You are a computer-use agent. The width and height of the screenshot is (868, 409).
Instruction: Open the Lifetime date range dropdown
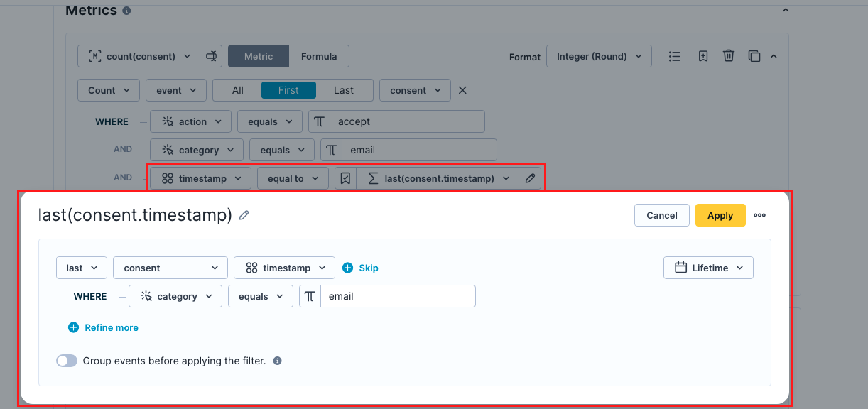coord(708,268)
